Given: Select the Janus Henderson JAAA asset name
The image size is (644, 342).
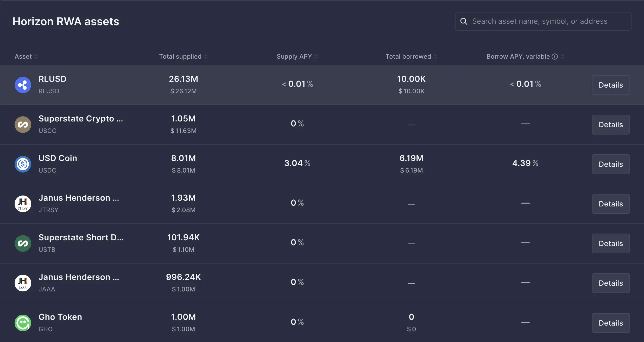Looking at the screenshot, I should coord(79,277).
